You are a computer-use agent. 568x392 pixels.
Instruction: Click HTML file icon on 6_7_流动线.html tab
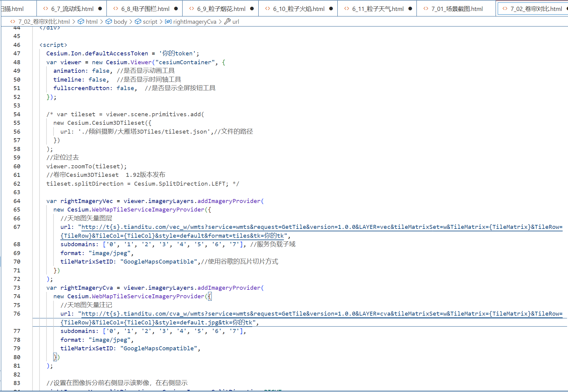coord(46,9)
